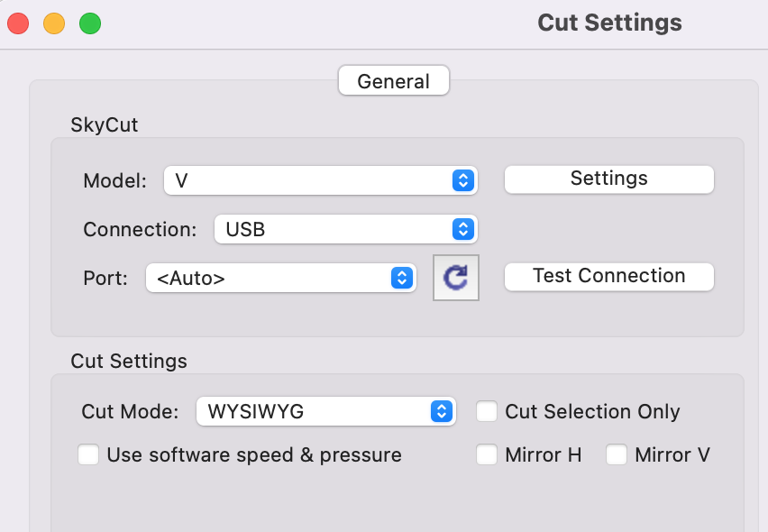The image size is (768, 532).
Task: Minimize the window using the yellow button
Action: pos(54,23)
